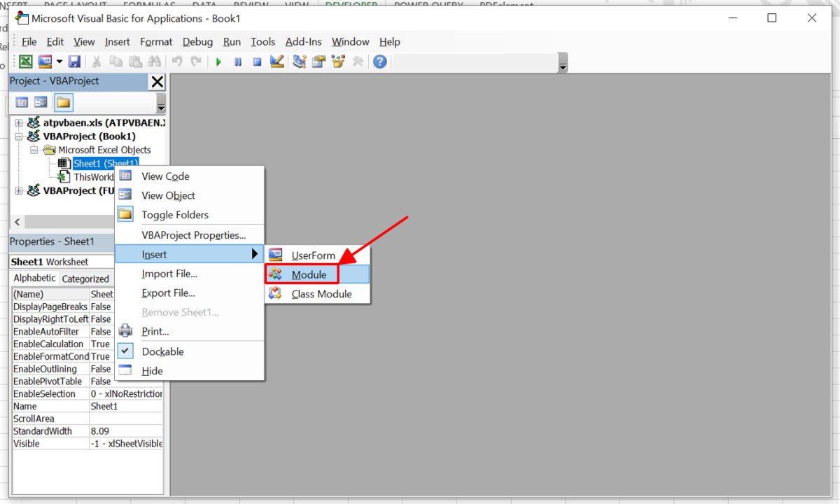Open Object Browser toolbar icon
This screenshot has width=840, height=504.
point(338,62)
